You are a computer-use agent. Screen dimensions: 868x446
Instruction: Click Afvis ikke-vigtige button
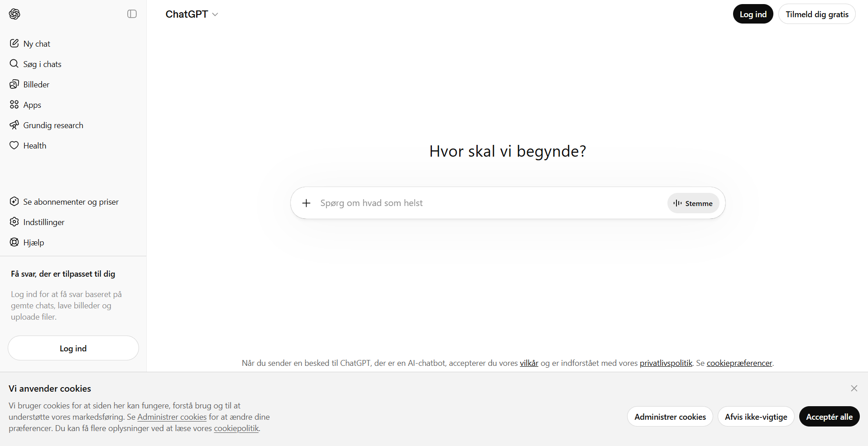point(756,417)
